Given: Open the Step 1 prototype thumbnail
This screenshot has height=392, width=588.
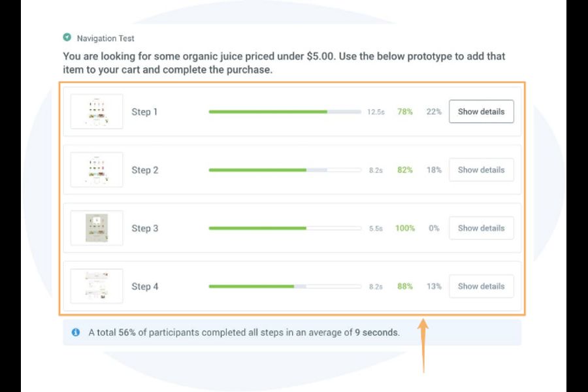Looking at the screenshot, I should pos(96,111).
